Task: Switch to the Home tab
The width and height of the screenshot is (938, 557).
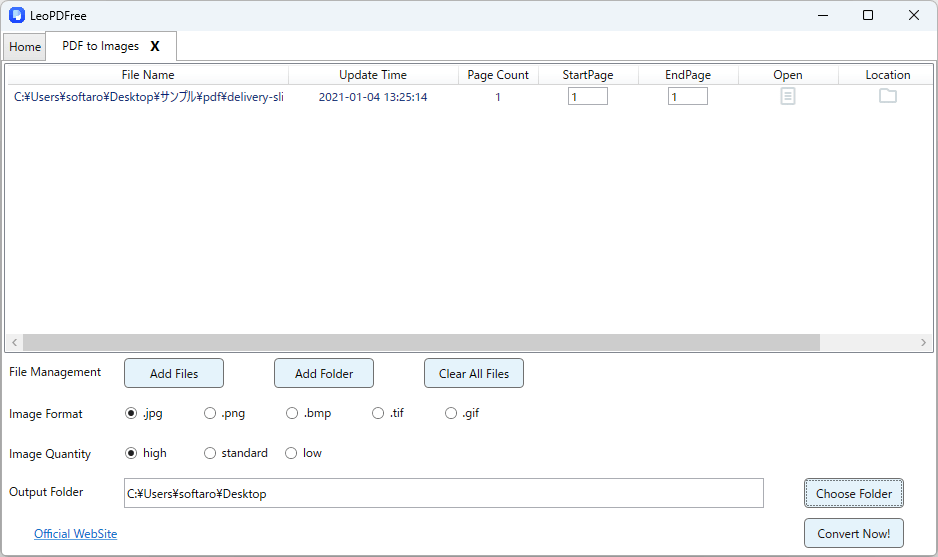Action: (25, 47)
